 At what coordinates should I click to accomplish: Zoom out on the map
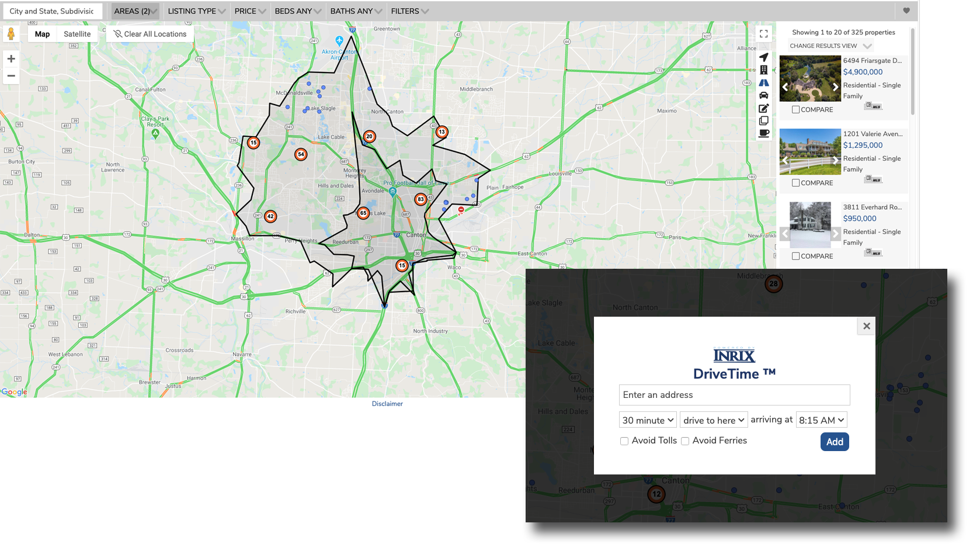(x=11, y=76)
